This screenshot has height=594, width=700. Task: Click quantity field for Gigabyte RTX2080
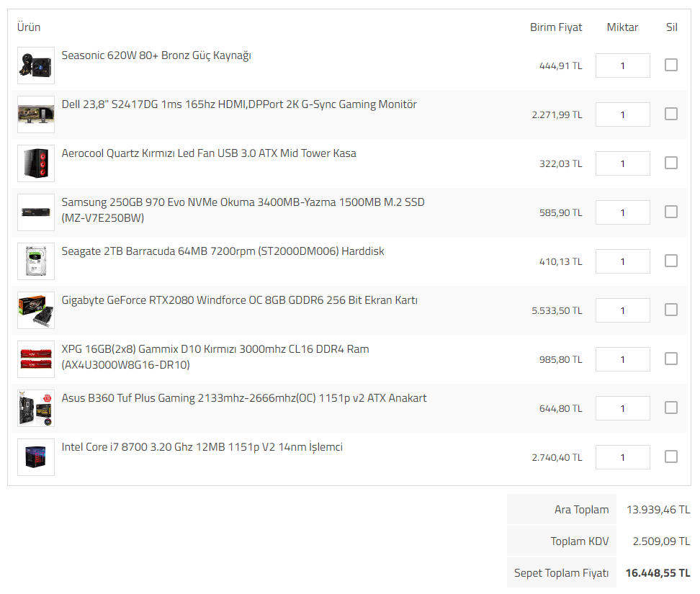tap(622, 310)
